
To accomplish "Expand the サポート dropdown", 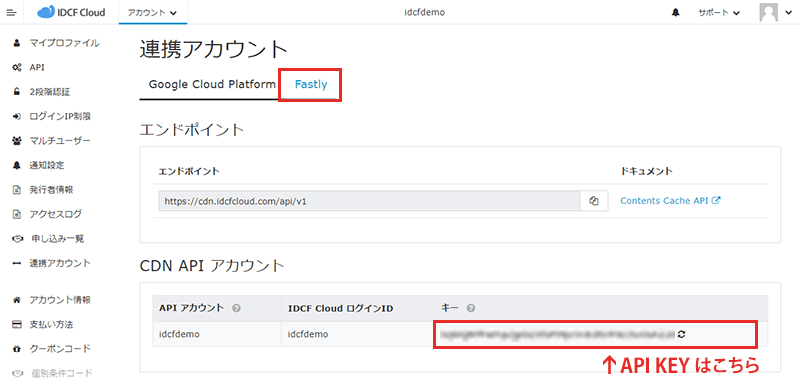I will (719, 13).
